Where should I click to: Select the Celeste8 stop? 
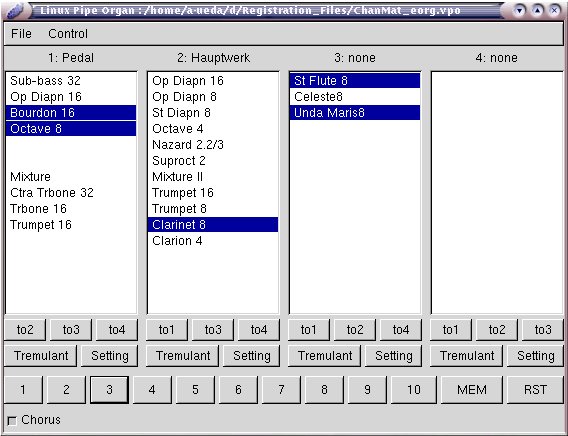[355, 97]
